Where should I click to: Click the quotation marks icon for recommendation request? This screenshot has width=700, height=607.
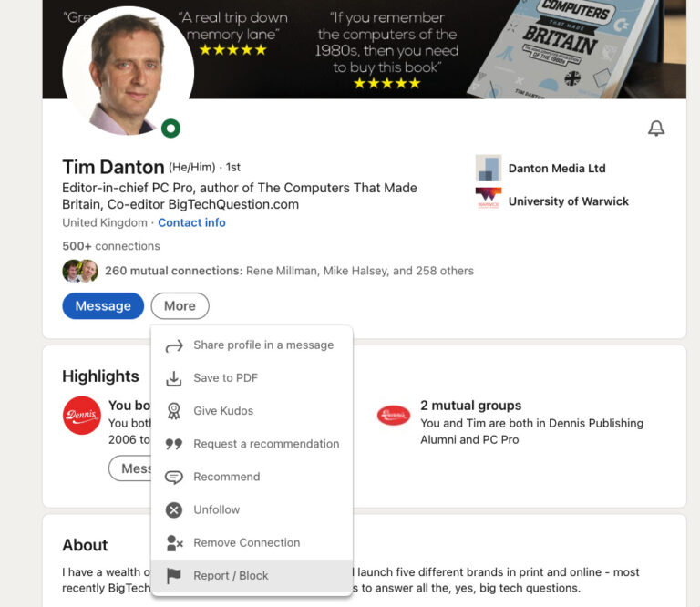pyautogui.click(x=174, y=444)
